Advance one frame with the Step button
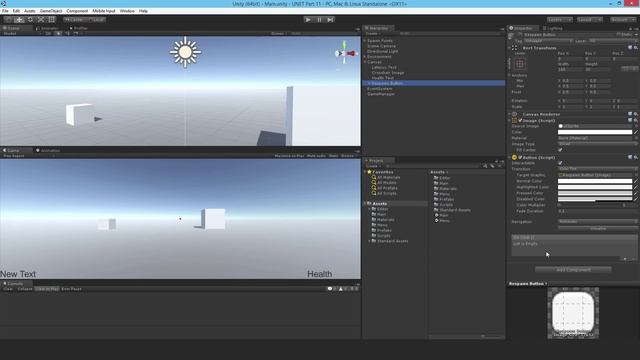This screenshot has width=640, height=360. click(x=330, y=20)
